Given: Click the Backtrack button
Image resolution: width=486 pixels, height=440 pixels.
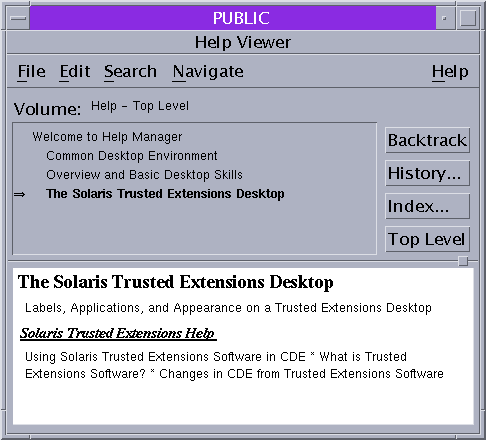Looking at the screenshot, I should (427, 140).
